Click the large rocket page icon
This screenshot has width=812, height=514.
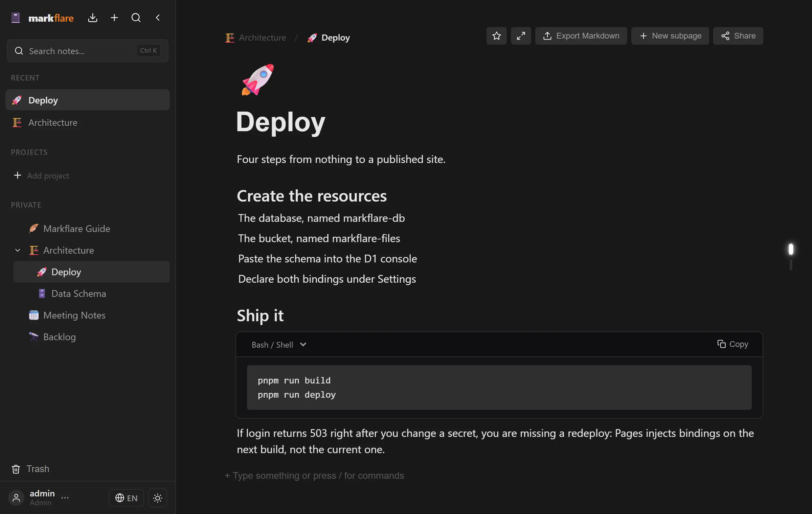pyautogui.click(x=257, y=80)
